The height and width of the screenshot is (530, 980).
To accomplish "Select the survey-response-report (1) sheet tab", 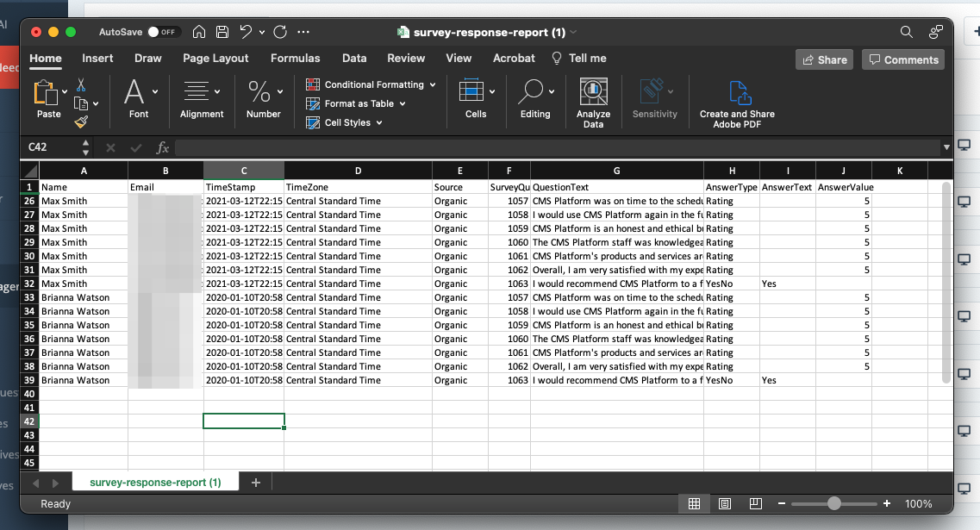I will [x=155, y=483].
